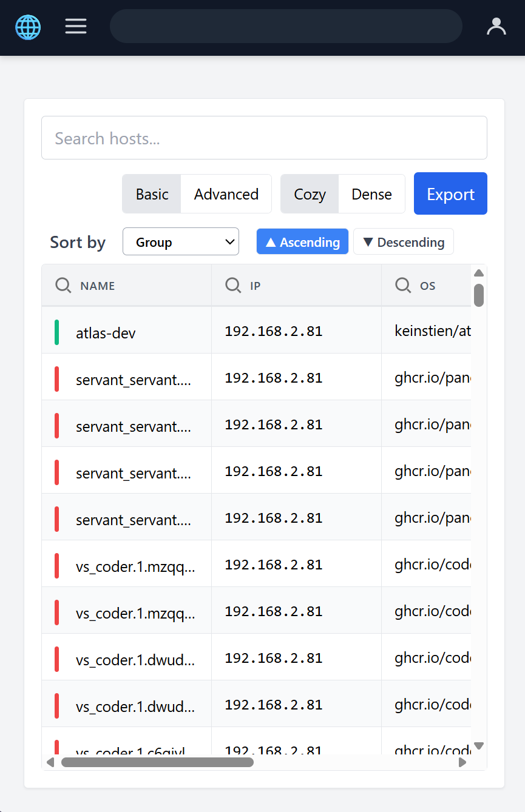Screen dimensions: 525x812
Task: Click the OS column search icon
Action: coord(403,285)
